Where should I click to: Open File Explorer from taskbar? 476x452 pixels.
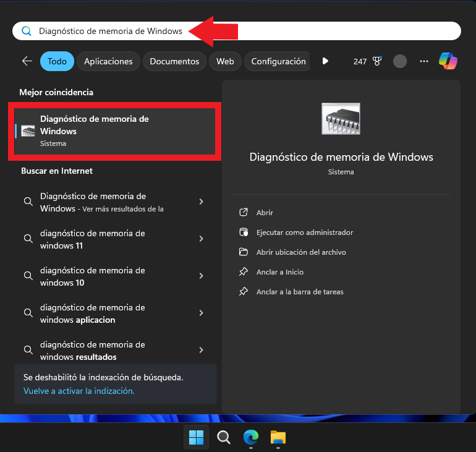(x=278, y=437)
